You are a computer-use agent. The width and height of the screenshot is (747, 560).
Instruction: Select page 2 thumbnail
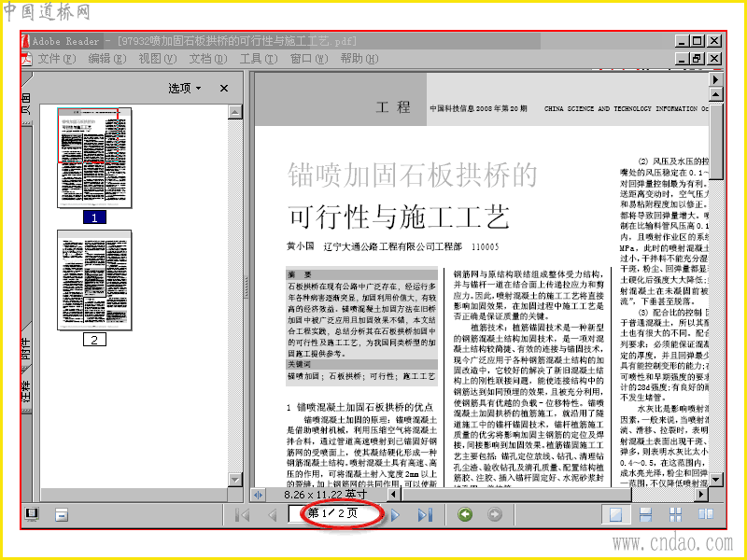[x=94, y=280]
